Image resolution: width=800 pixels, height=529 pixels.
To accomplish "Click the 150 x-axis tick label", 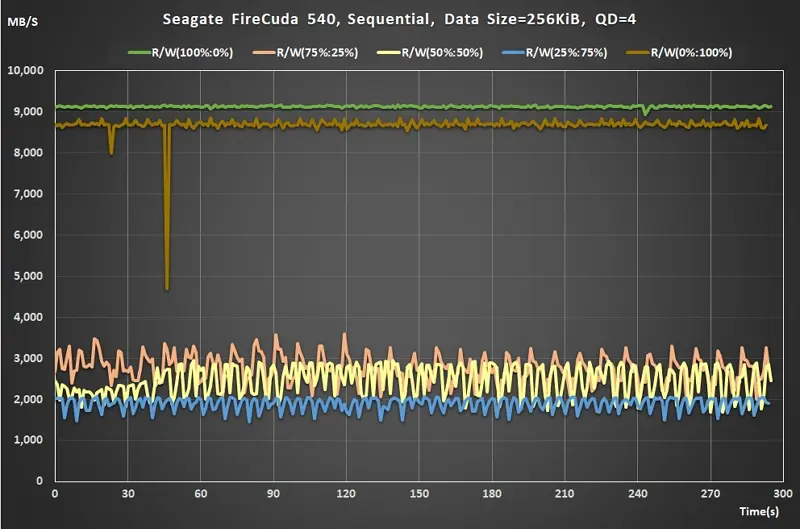I will click(419, 494).
